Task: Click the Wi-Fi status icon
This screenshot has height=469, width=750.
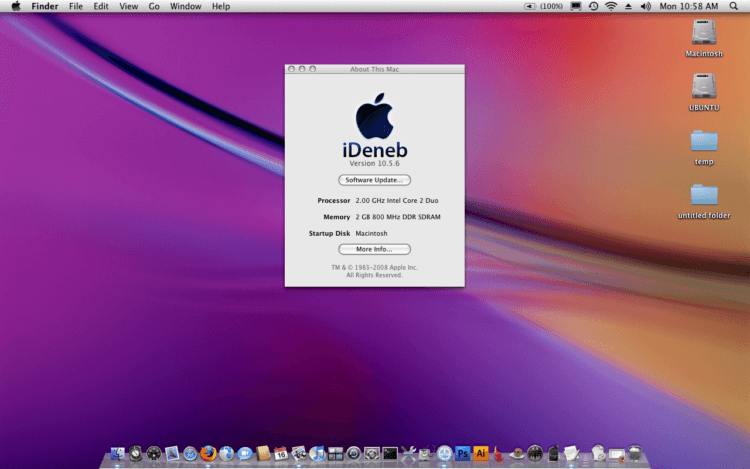Action: pyautogui.click(x=611, y=6)
